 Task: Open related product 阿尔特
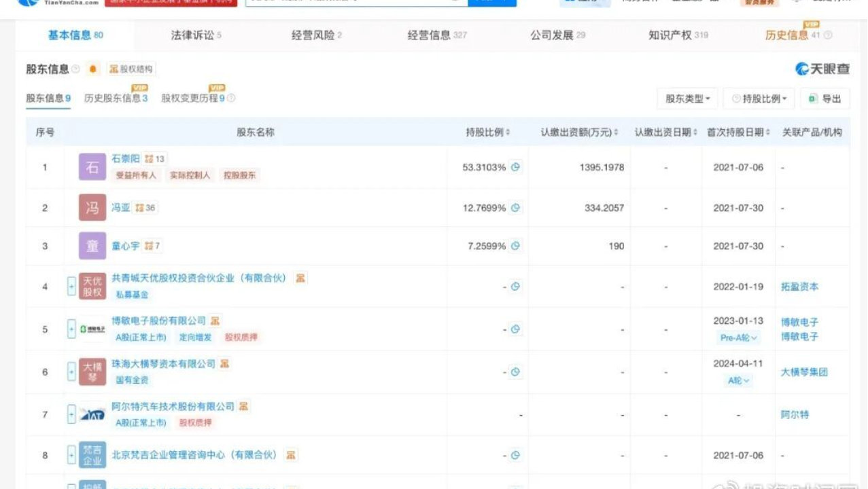(795, 414)
